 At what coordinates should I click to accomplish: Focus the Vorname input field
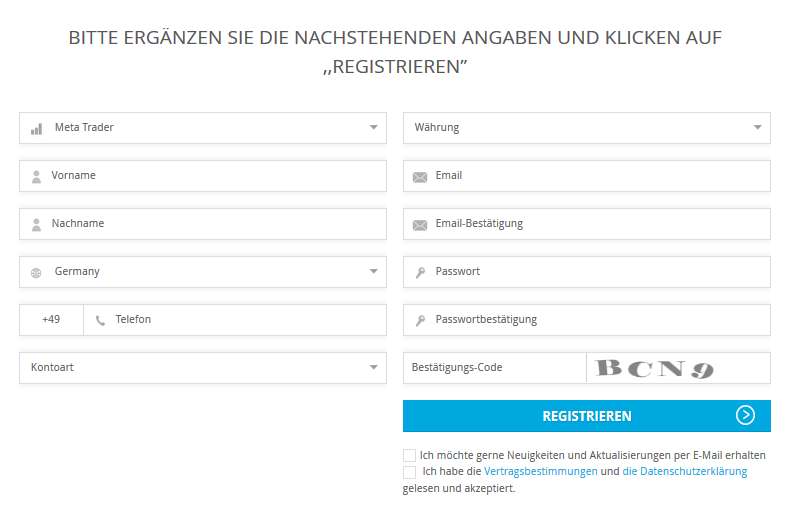pyautogui.click(x=203, y=176)
